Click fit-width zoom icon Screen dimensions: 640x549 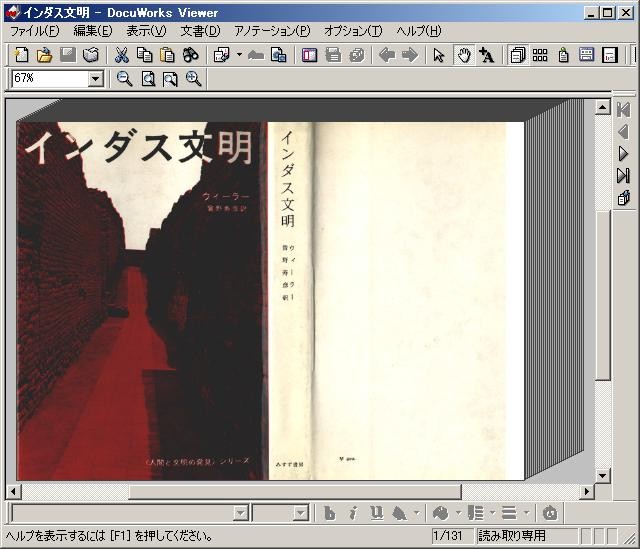[x=170, y=79]
